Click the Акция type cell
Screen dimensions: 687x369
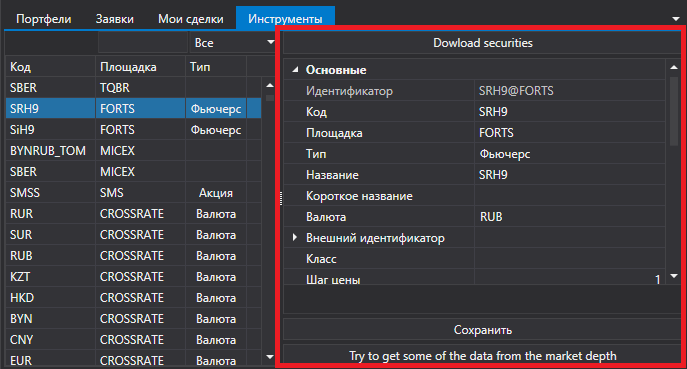[x=216, y=193]
